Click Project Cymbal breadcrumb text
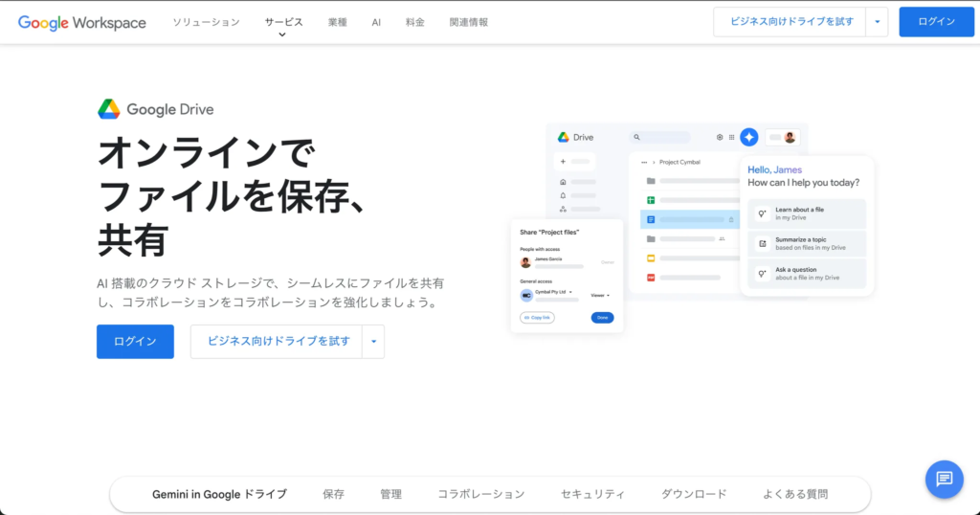Image resolution: width=980 pixels, height=515 pixels. (679, 162)
